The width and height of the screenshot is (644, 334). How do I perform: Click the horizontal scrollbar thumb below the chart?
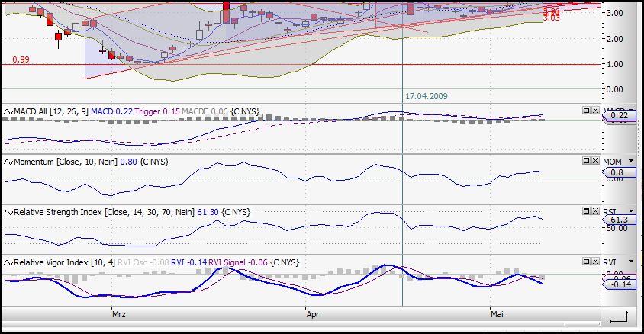pos(581,324)
